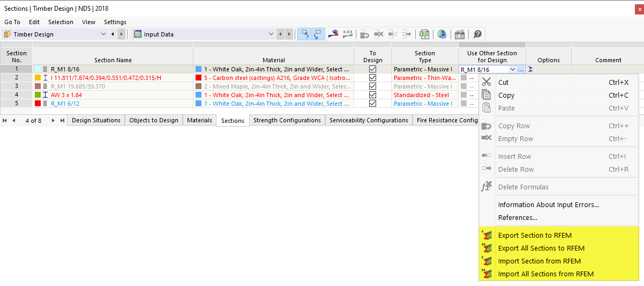Click previous arrow next to Input Data dropdown
The width and height of the screenshot is (644, 286).
click(x=281, y=34)
